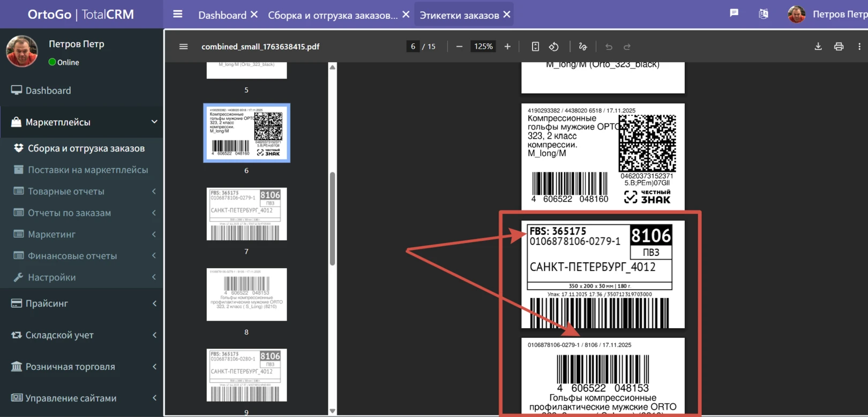
Task: Zoom in with the plus button
Action: (507, 47)
